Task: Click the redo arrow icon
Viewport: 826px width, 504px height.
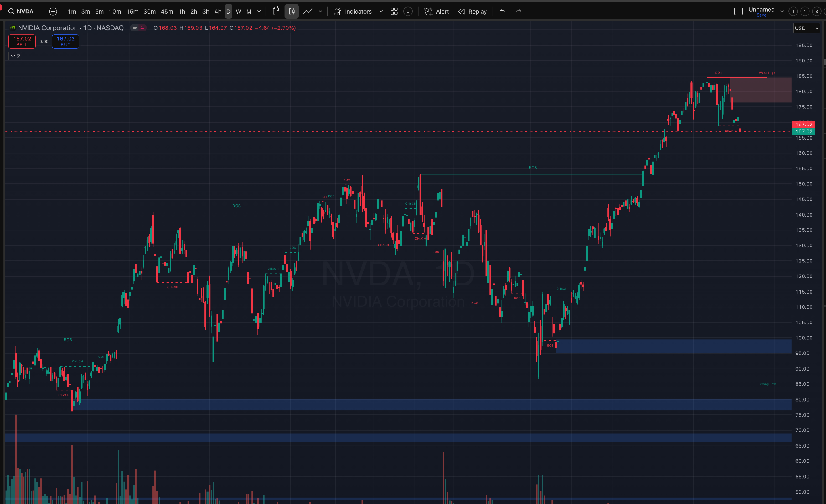Action: [519, 11]
